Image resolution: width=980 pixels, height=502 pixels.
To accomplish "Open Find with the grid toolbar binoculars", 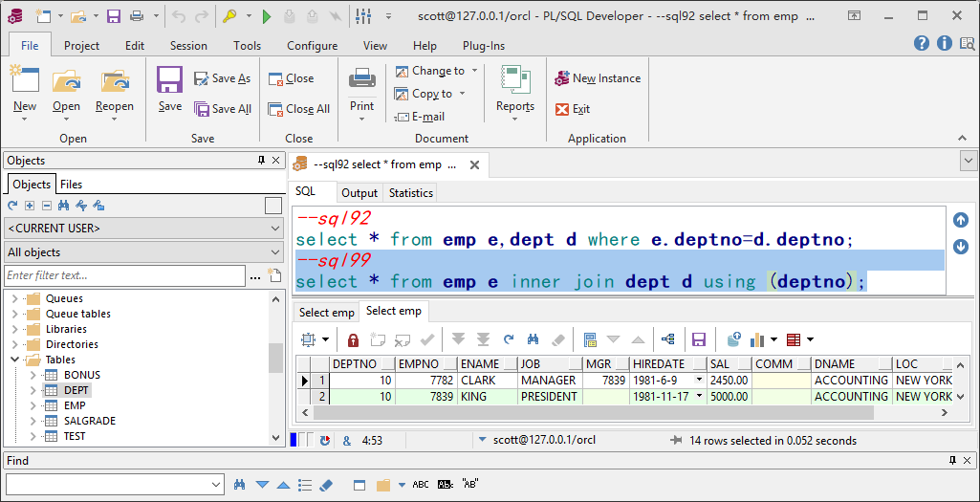I will [534, 339].
